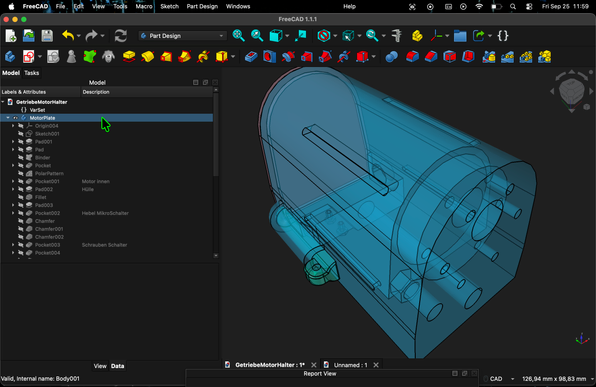This screenshot has height=387, width=596.
Task: Click the Boolean operation two-spheres icon
Action: click(392, 57)
